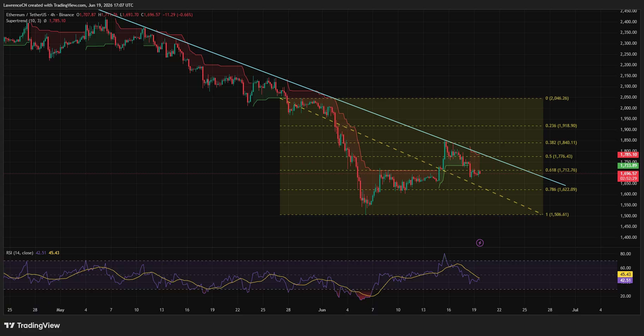The width and height of the screenshot is (644, 336).
Task: Click the May label on time axis
Action: click(x=60, y=310)
